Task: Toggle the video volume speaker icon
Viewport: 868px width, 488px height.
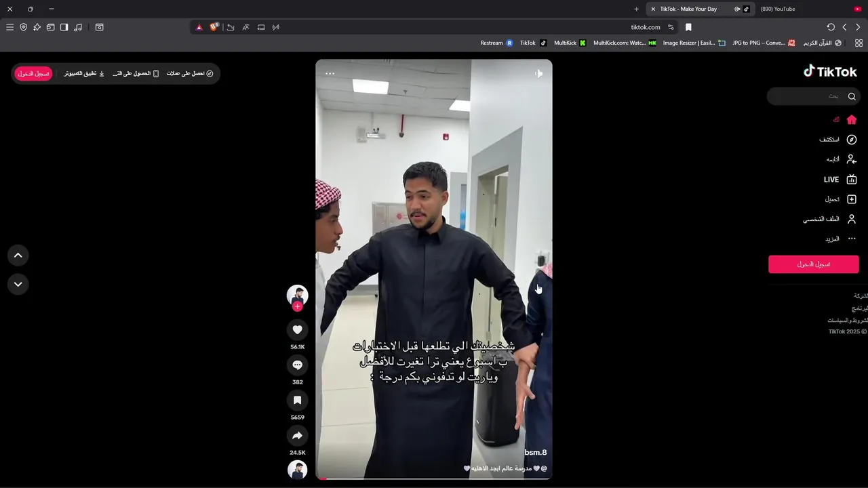Action: [538, 73]
